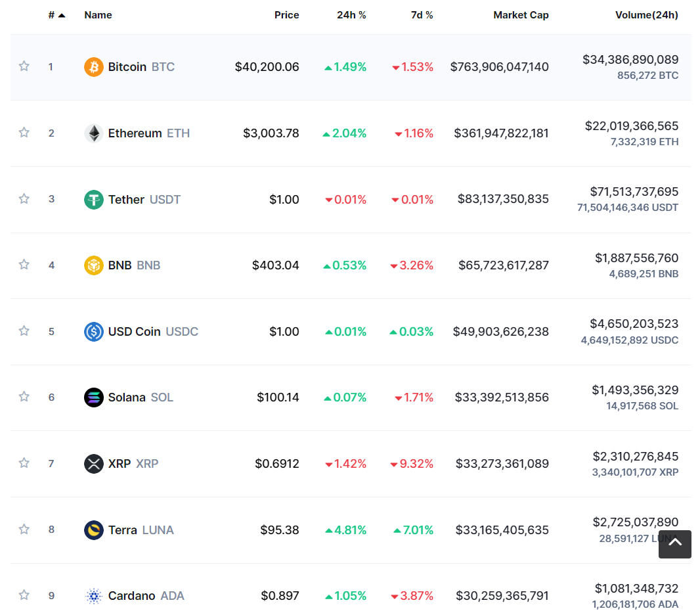Click the USD Coin blue logo
The width and height of the screenshot is (700, 613).
(x=94, y=332)
